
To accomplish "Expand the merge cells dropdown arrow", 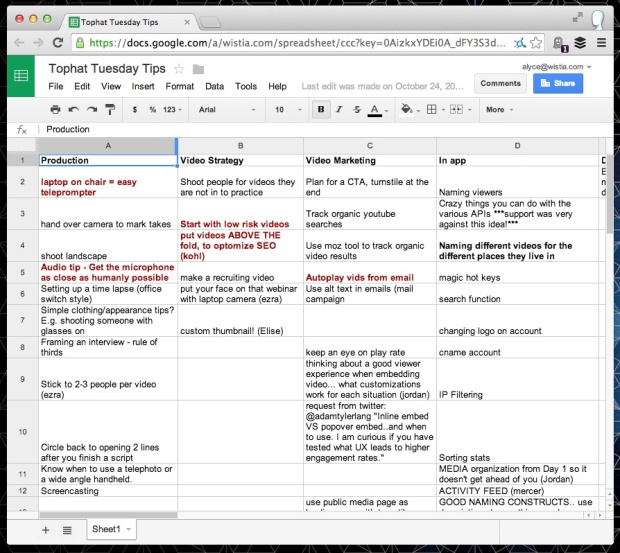I will pyautogui.click(x=470, y=110).
